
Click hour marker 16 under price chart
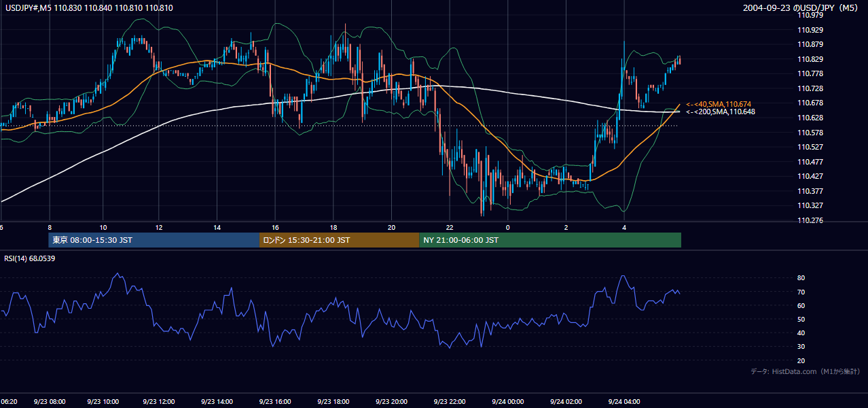click(275, 227)
